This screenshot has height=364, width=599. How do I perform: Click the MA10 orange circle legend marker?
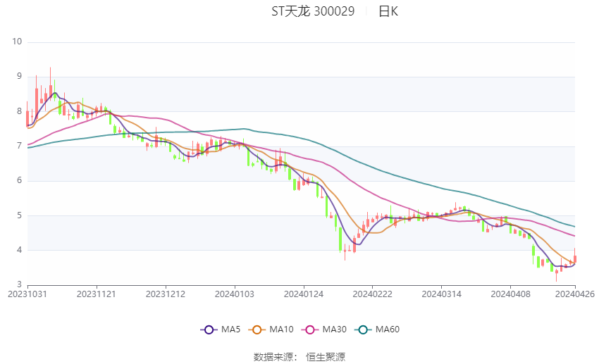click(x=257, y=330)
